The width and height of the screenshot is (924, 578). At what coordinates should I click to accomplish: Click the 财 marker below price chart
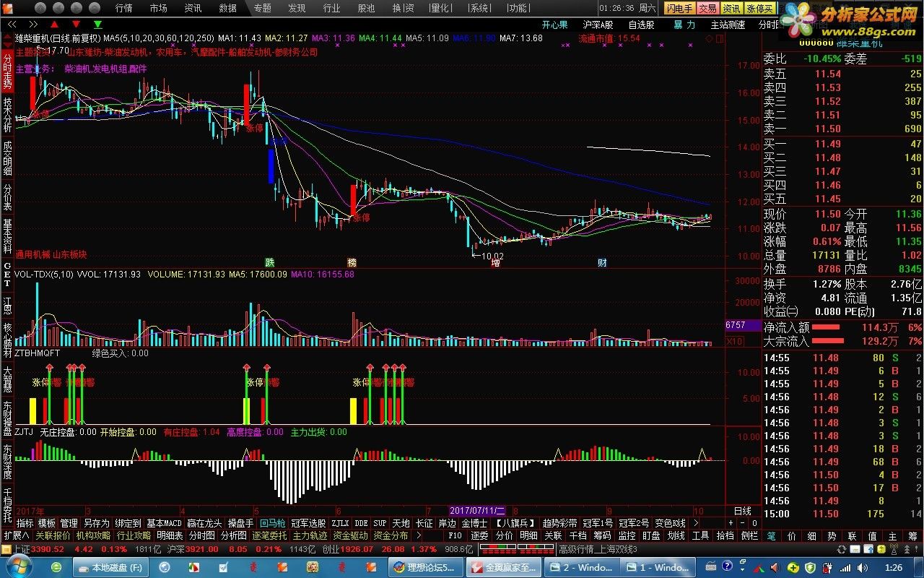tap(601, 262)
